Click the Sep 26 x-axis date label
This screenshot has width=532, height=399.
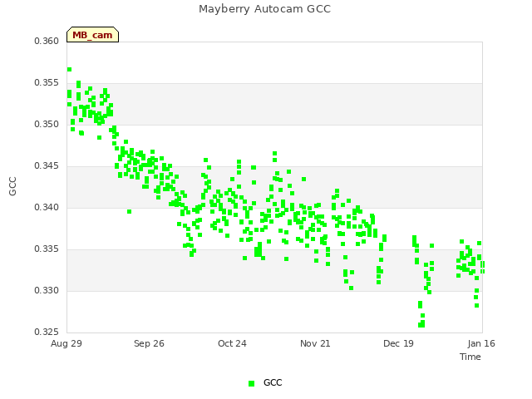click(149, 343)
